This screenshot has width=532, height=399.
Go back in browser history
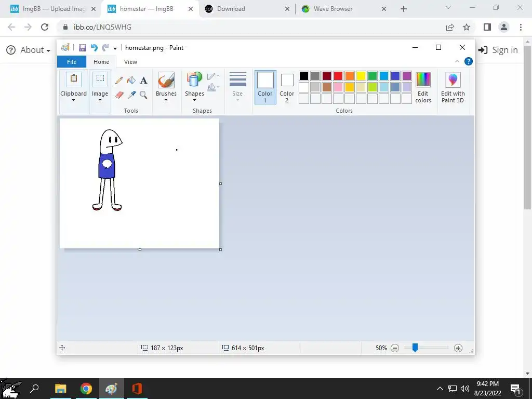pos(11,27)
